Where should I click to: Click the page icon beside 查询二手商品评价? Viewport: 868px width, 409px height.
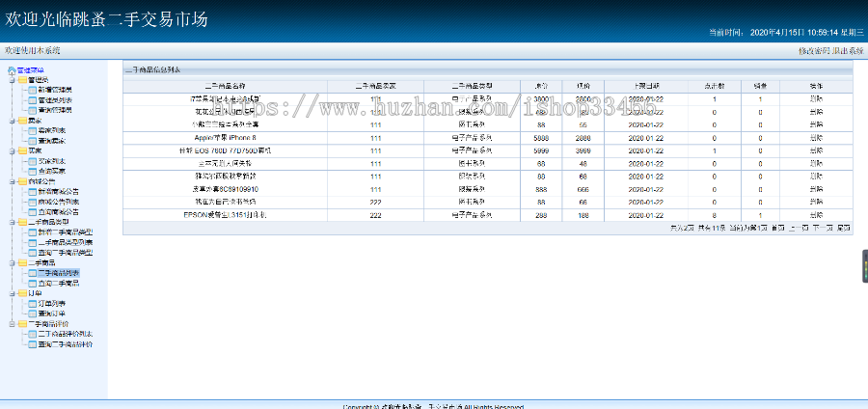[x=32, y=343]
